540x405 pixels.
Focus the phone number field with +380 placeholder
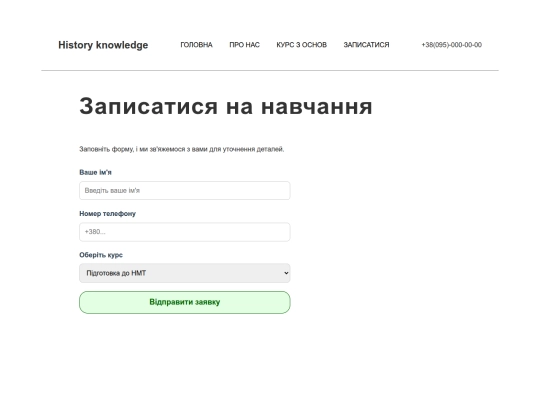[185, 232]
